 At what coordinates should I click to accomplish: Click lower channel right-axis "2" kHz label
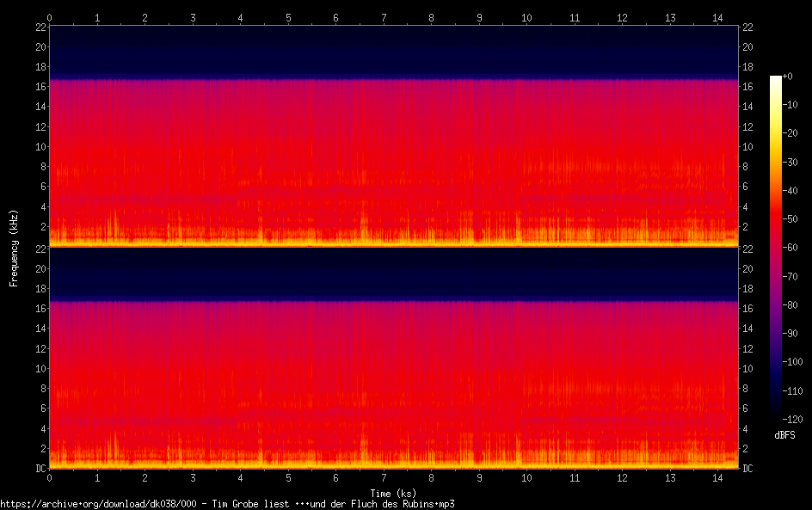(745, 448)
